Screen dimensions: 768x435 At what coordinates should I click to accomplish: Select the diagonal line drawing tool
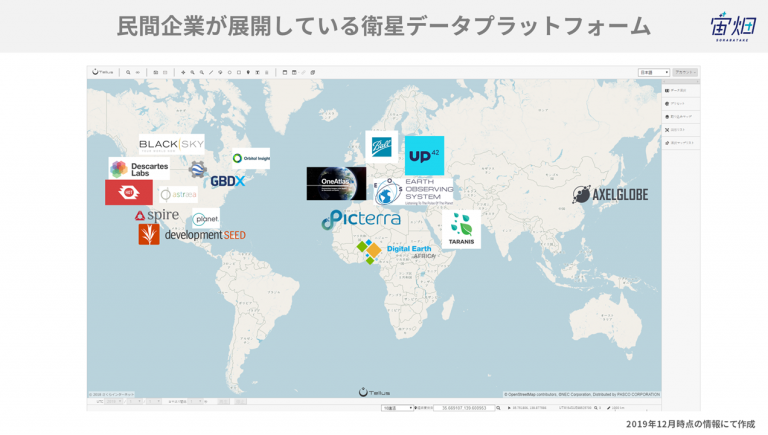tap(211, 72)
